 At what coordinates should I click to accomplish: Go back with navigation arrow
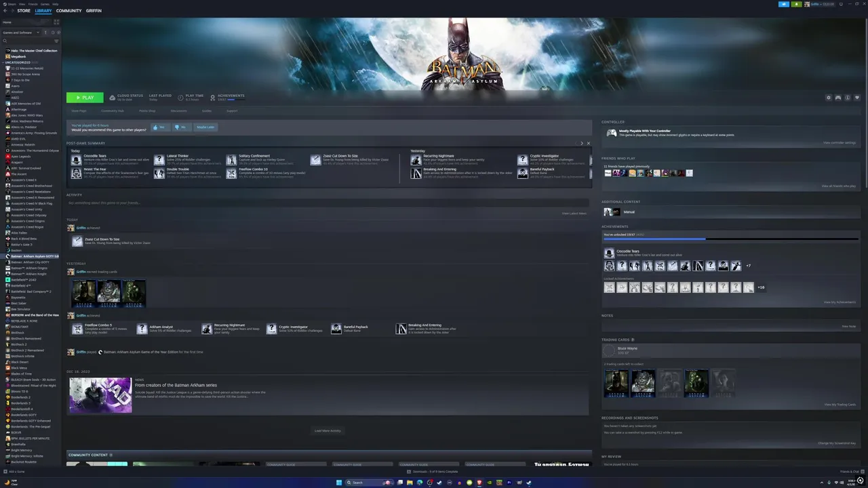pyautogui.click(x=5, y=11)
